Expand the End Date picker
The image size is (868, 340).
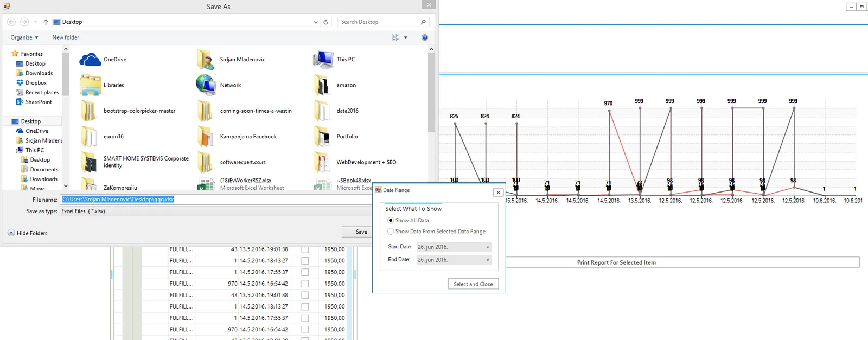coord(487,260)
